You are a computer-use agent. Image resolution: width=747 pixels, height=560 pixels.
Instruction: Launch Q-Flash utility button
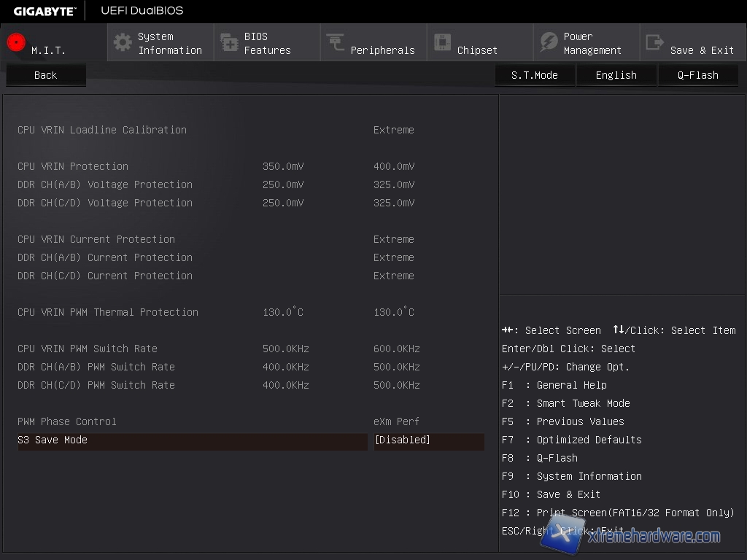[x=697, y=75]
